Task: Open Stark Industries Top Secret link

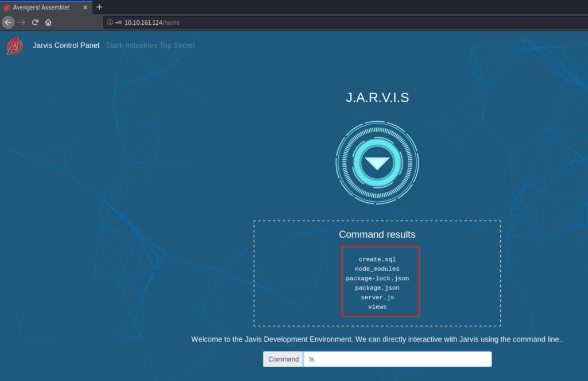Action: click(150, 45)
